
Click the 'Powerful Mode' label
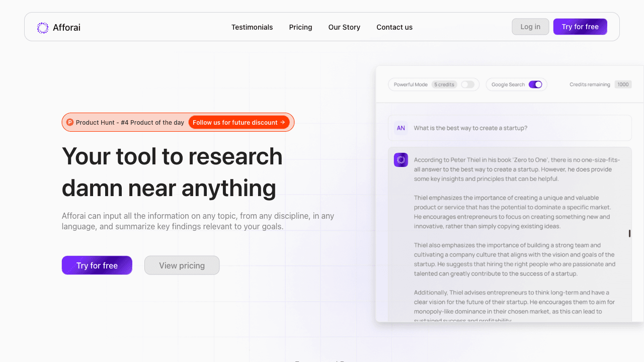click(411, 84)
